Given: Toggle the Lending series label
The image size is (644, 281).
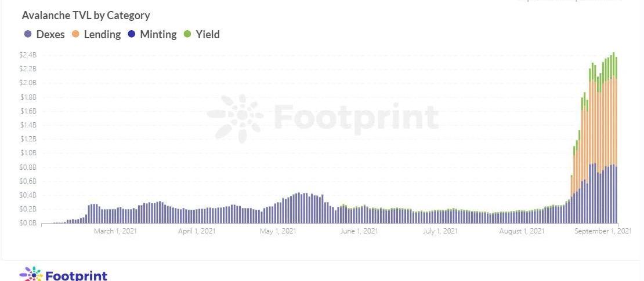Looking at the screenshot, I should pyautogui.click(x=102, y=34).
